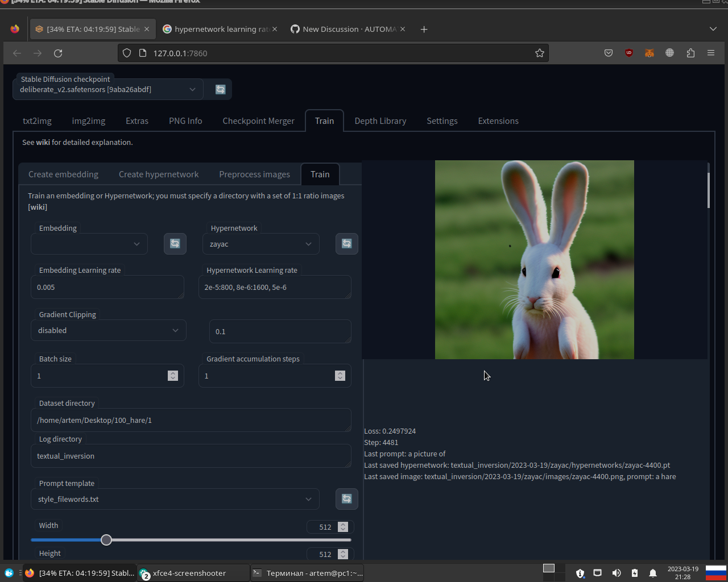Refresh the Embedding list
The height and width of the screenshot is (582, 728).
[x=175, y=243]
